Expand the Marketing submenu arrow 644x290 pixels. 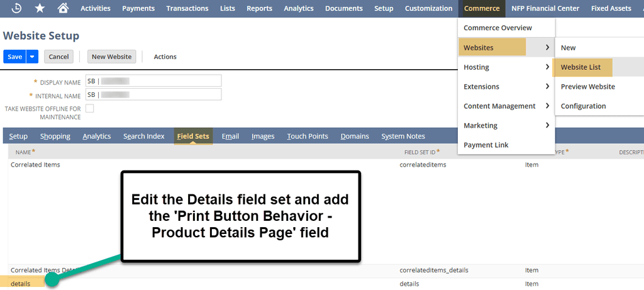point(548,125)
